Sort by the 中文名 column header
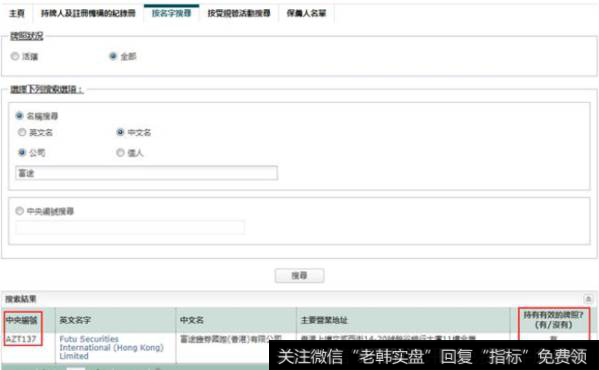 click(x=192, y=320)
